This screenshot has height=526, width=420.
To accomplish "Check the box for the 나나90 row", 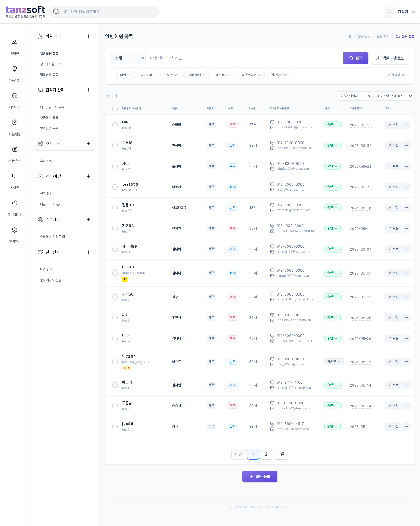I will point(115,273).
